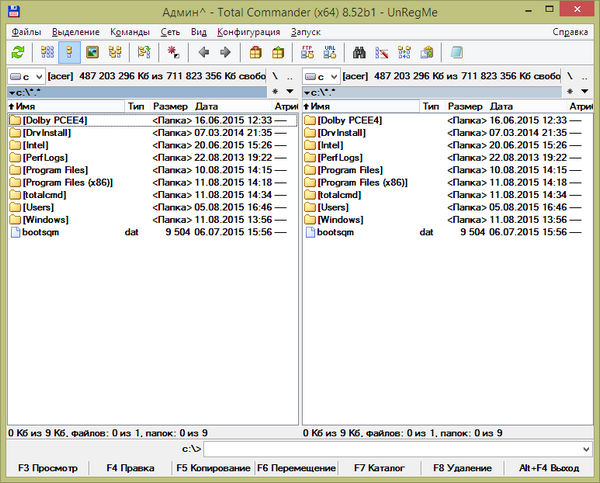The width and height of the screenshot is (600, 483).
Task: Select [totalcmd] folder in left panel
Action: pyautogui.click(x=152, y=195)
